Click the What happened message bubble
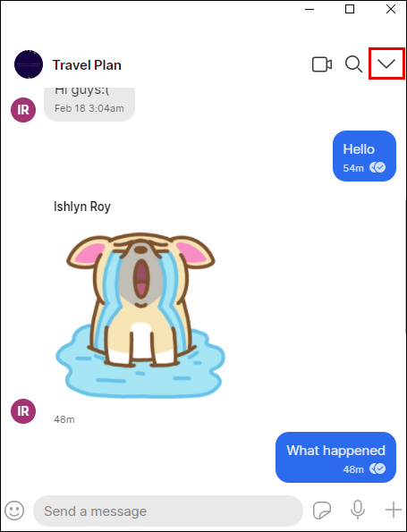 [335, 457]
